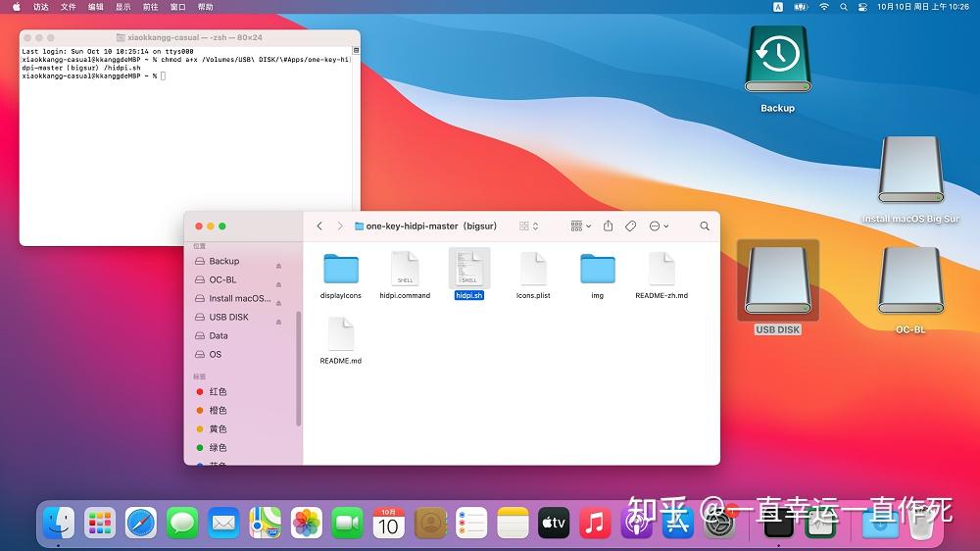Open Mail from the Dock
This screenshot has width=980, height=551.
223,523
